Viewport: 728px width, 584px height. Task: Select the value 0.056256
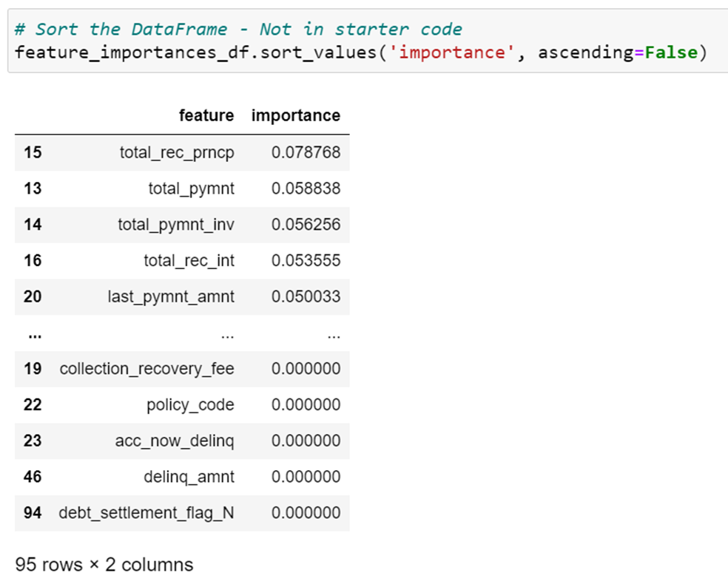(306, 225)
